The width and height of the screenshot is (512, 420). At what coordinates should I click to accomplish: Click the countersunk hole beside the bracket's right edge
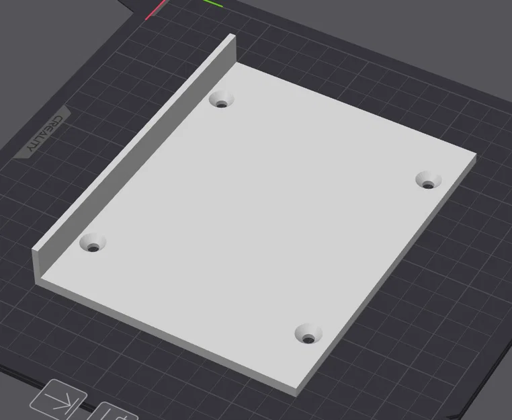tap(429, 180)
